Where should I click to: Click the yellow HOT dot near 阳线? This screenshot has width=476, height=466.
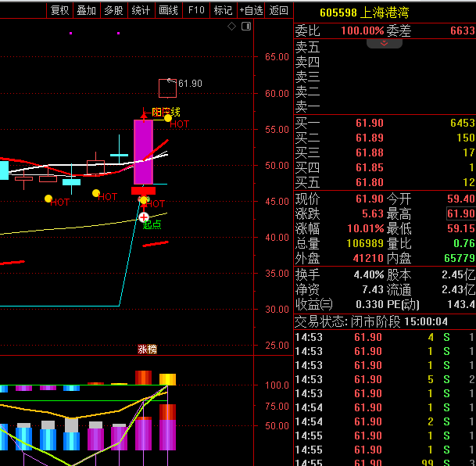(x=167, y=118)
